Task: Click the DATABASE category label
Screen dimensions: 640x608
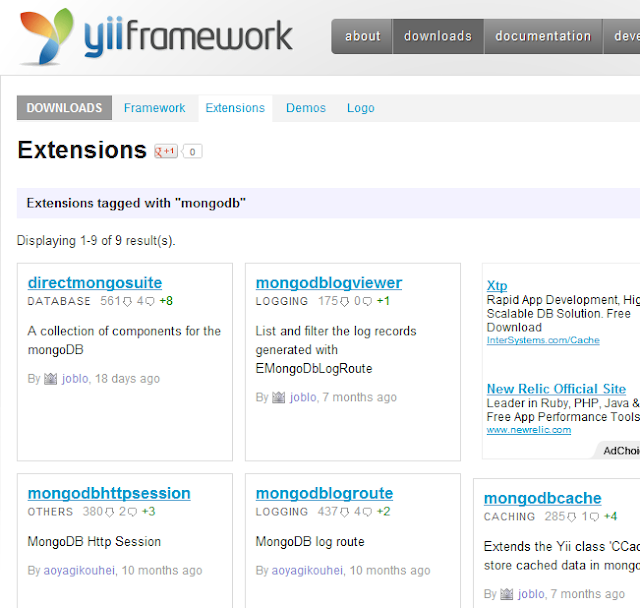Action: tap(59, 301)
